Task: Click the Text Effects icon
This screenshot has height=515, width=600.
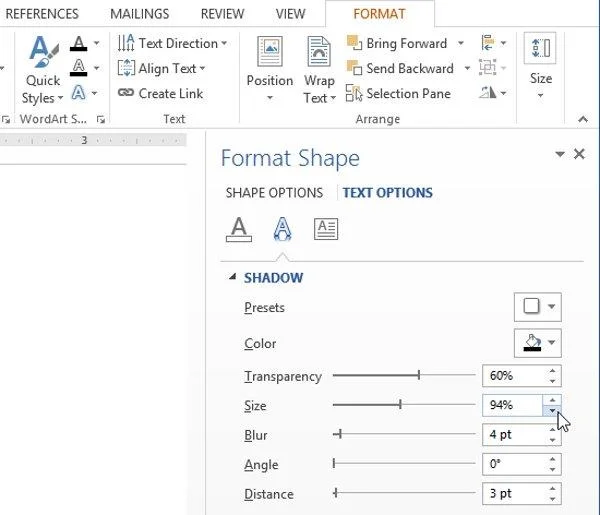Action: (78, 93)
